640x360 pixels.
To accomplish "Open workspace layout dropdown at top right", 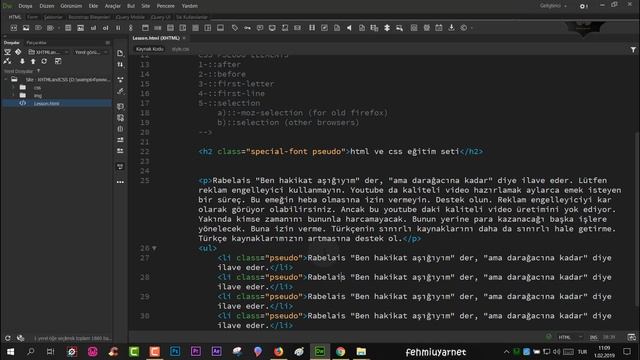I will 553,6.
